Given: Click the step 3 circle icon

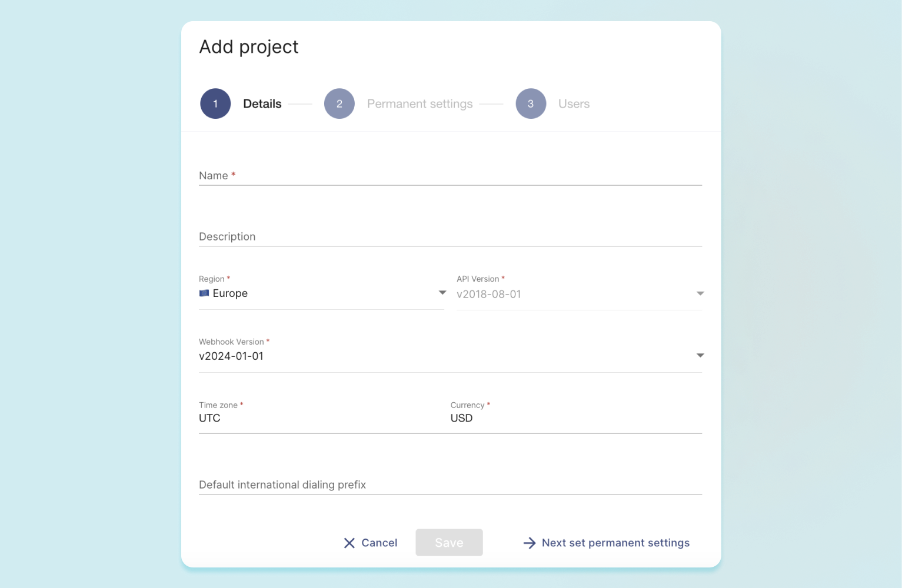Looking at the screenshot, I should coord(531,103).
